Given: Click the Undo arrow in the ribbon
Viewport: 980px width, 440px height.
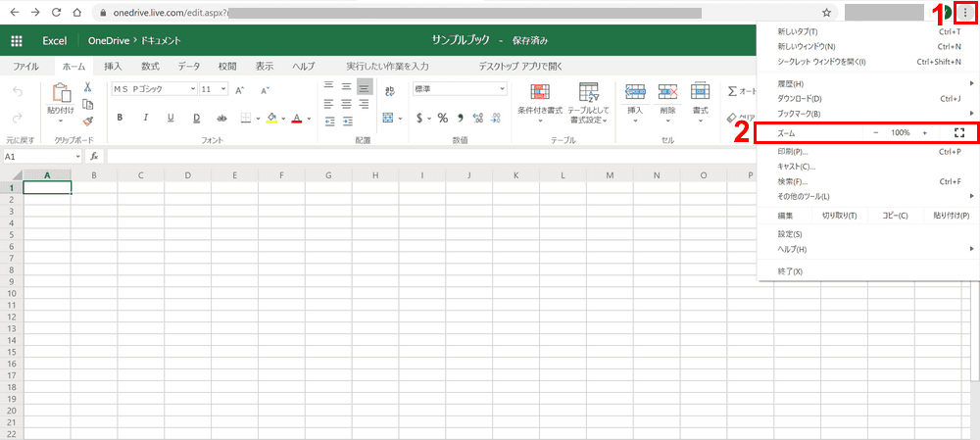Looking at the screenshot, I should [x=18, y=92].
